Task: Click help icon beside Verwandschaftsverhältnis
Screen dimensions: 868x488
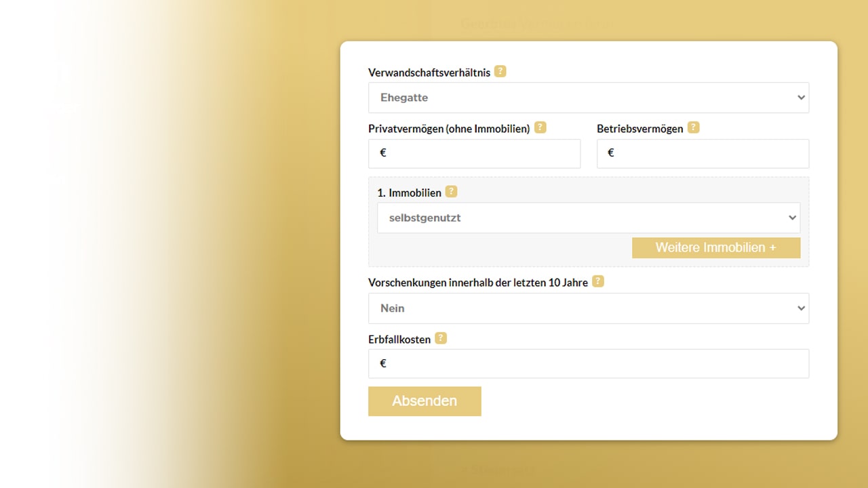Action: (x=500, y=71)
